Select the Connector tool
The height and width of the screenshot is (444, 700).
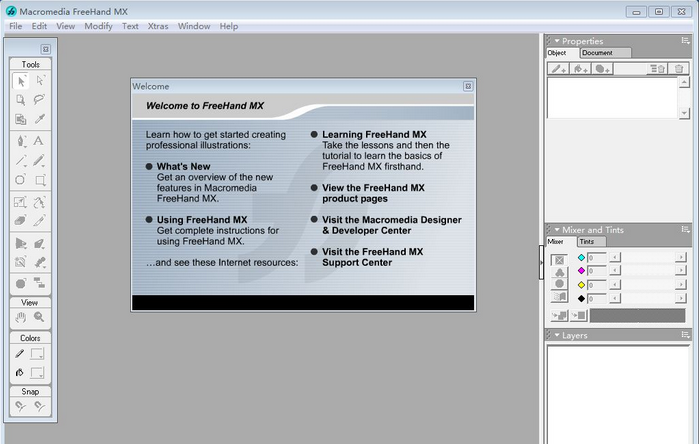39,283
